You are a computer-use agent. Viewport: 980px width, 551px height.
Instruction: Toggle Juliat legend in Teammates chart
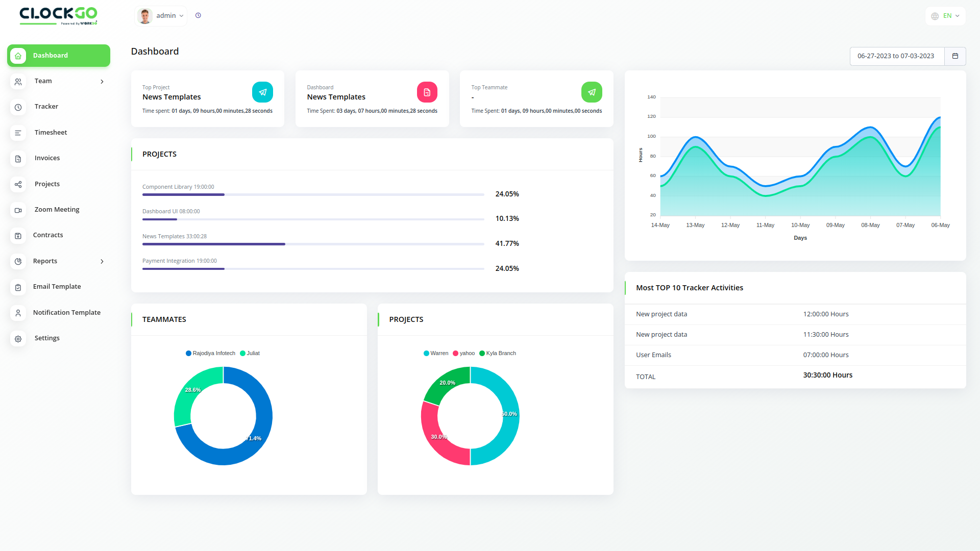tap(250, 353)
